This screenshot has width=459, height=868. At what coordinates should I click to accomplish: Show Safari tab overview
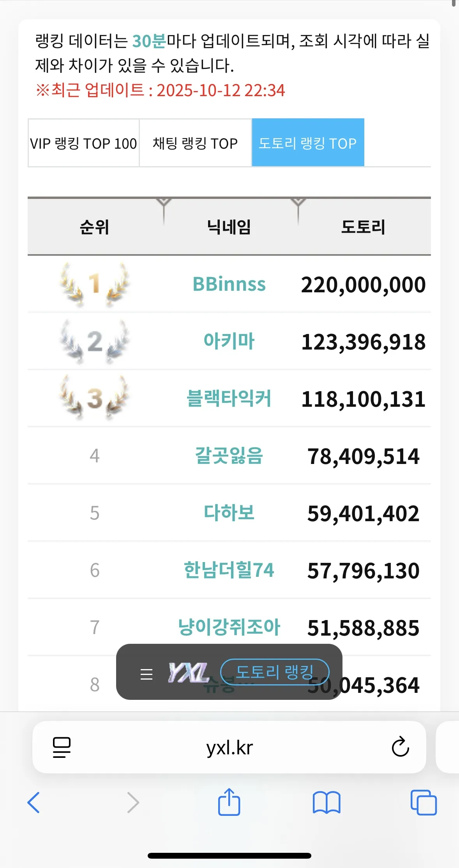pyautogui.click(x=424, y=803)
